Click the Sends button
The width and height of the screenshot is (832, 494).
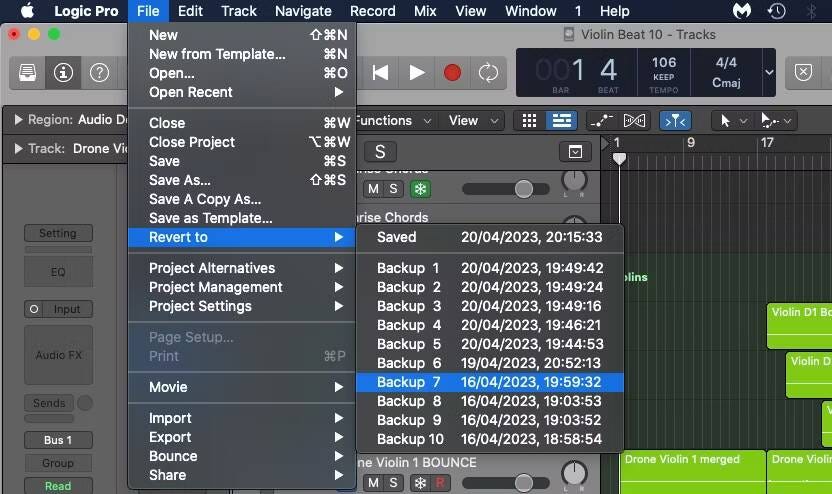tap(49, 403)
